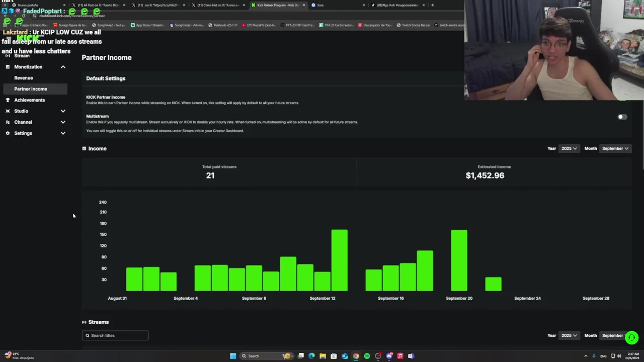
Task: Show hidden system tray icons
Action: click(586, 356)
